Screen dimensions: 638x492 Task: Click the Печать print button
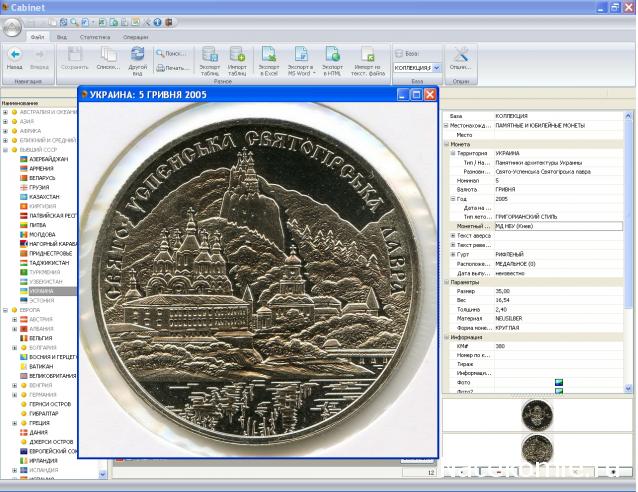tap(172, 68)
